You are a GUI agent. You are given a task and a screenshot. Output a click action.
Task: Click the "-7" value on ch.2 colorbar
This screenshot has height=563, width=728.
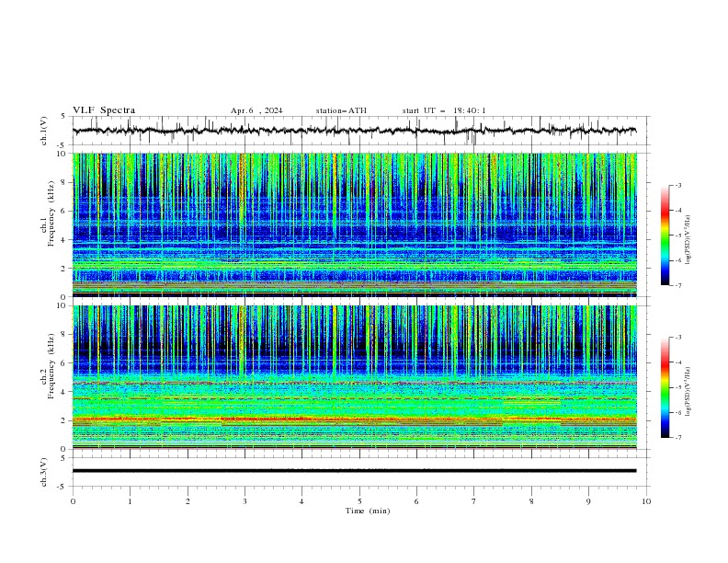point(678,437)
